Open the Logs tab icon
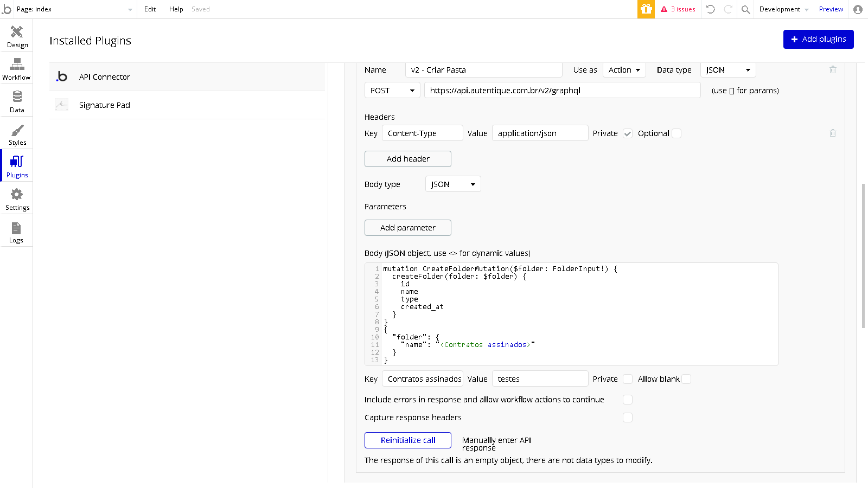Viewport: 868px width, 488px height. click(16, 228)
